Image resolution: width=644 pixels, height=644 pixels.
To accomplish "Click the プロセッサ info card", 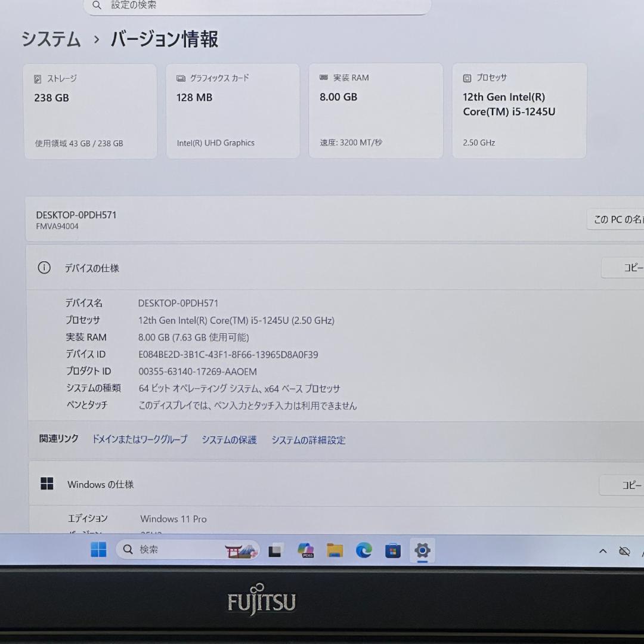I will click(519, 110).
